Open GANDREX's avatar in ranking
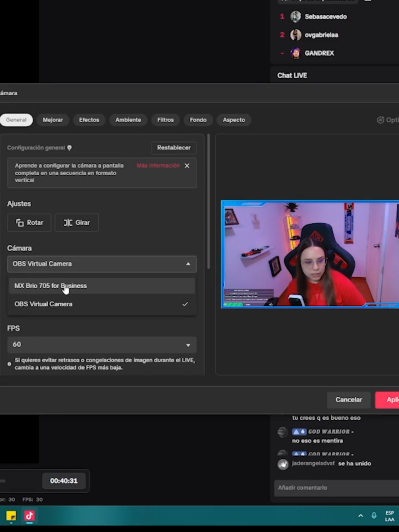This screenshot has height=532, width=399. coord(296,53)
